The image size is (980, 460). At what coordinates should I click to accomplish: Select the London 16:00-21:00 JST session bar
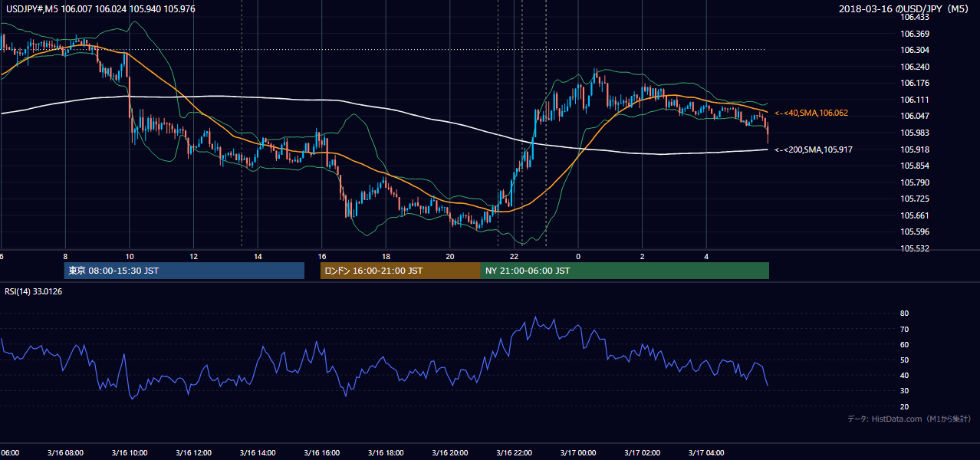(x=400, y=271)
